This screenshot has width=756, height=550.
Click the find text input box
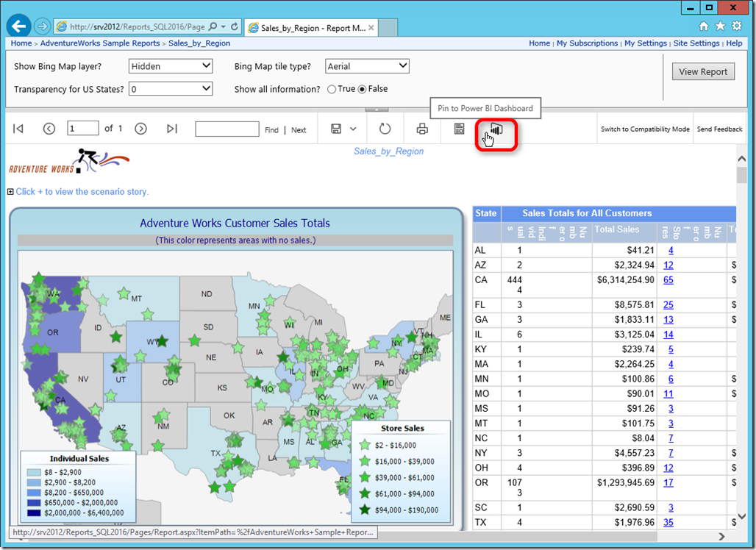pyautogui.click(x=227, y=129)
